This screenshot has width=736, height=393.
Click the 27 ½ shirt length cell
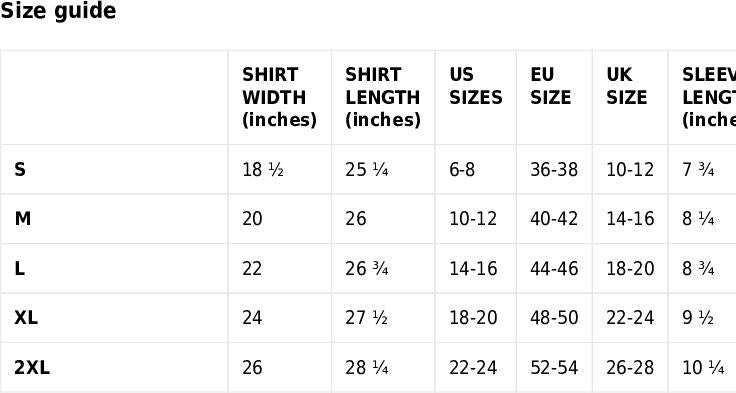(367, 318)
